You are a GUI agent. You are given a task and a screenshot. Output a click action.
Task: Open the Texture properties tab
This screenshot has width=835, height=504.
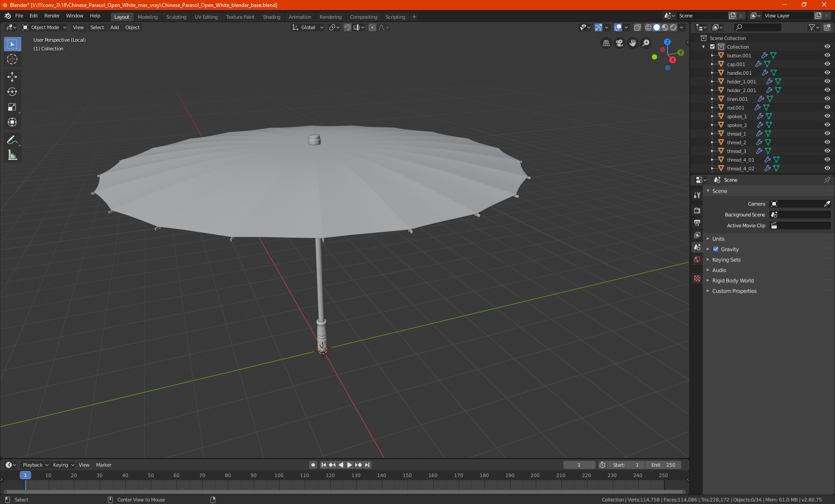tap(697, 279)
